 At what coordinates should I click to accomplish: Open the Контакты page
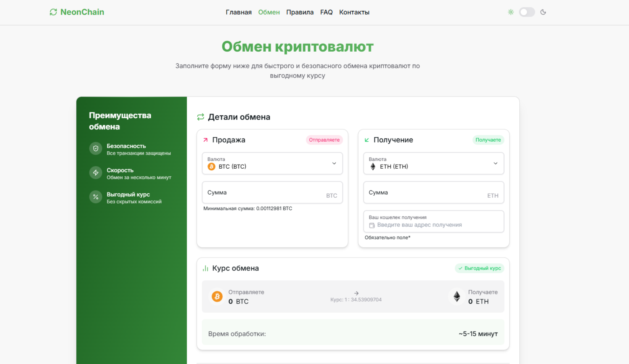(x=354, y=12)
